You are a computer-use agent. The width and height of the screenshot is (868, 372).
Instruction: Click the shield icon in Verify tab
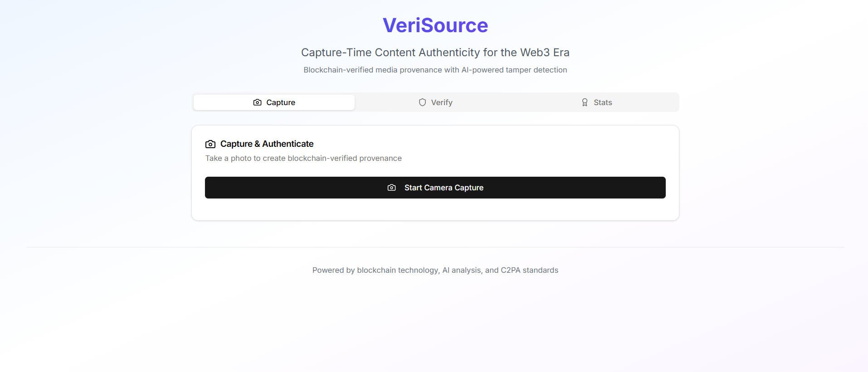[422, 102]
